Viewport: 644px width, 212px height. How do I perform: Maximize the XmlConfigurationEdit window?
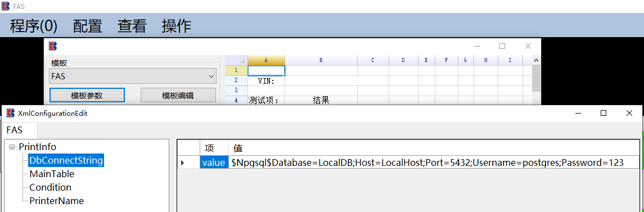click(604, 113)
